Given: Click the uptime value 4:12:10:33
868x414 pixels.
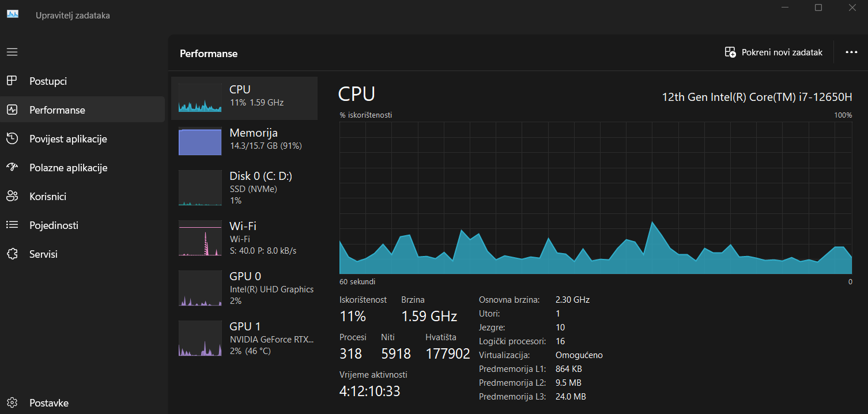Looking at the screenshot, I should 370,391.
